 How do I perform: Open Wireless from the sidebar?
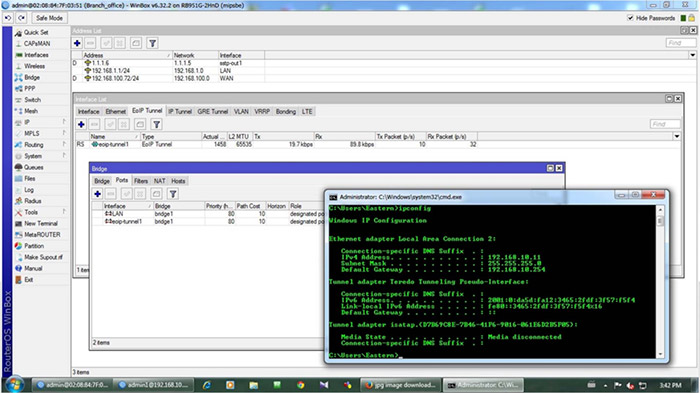pos(34,66)
